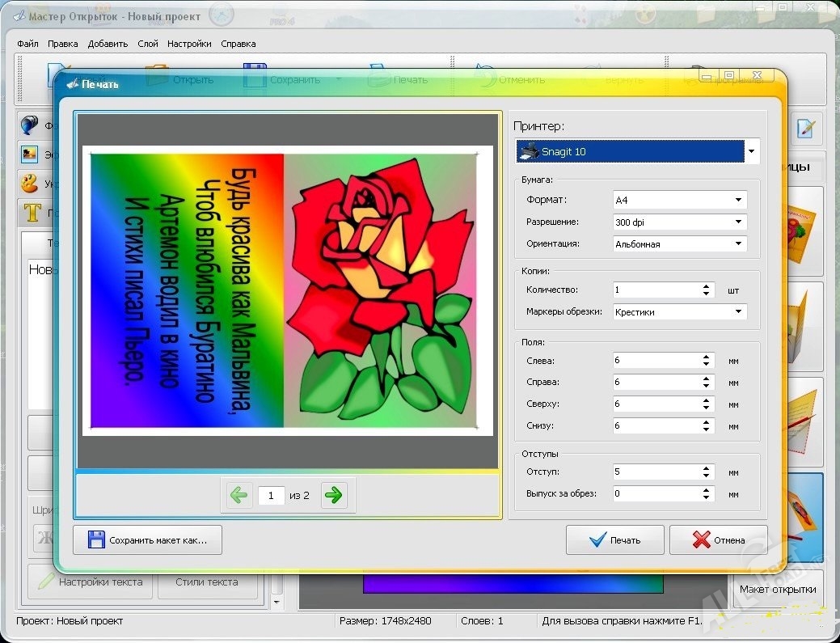840x643 pixels.
Task: Click the blue checkmark Печать button
Action: [614, 540]
